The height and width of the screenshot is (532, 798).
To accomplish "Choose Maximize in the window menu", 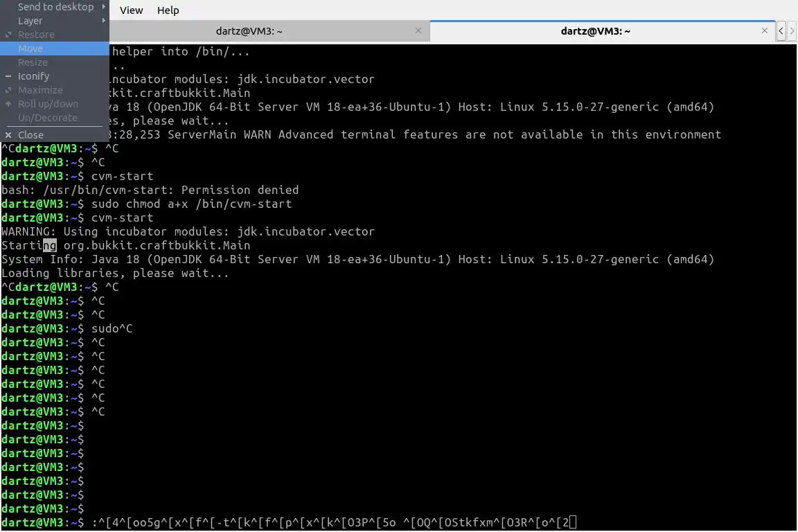I will point(55,90).
